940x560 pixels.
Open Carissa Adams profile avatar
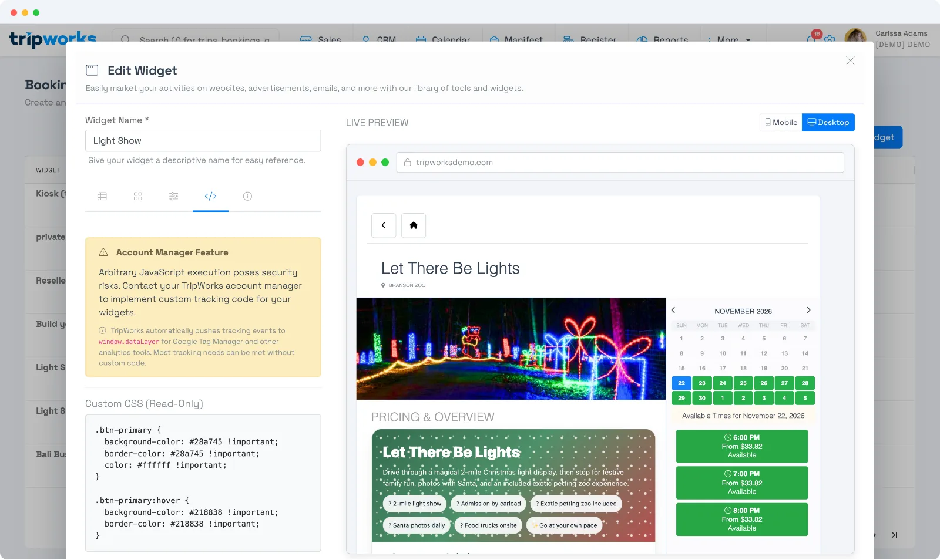tap(855, 36)
